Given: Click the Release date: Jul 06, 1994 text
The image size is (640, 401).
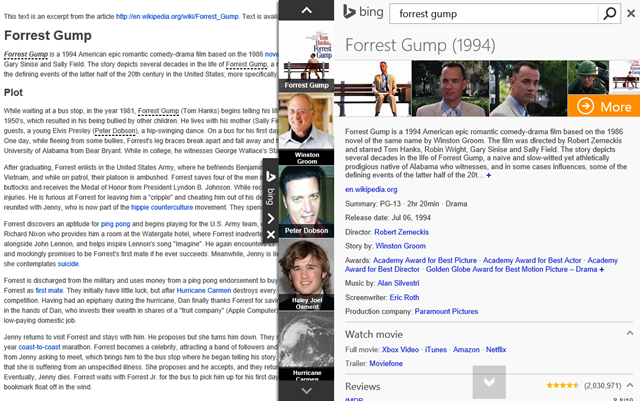Looking at the screenshot, I should 388,218.
